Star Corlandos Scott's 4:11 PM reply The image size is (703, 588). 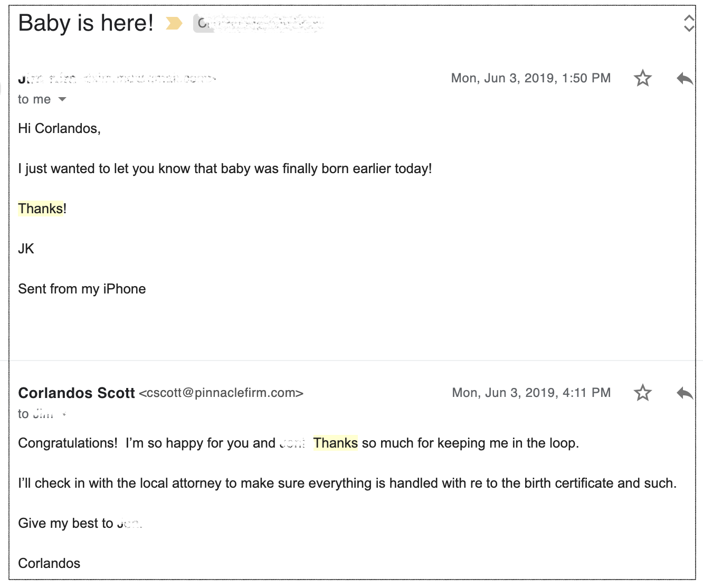click(642, 393)
